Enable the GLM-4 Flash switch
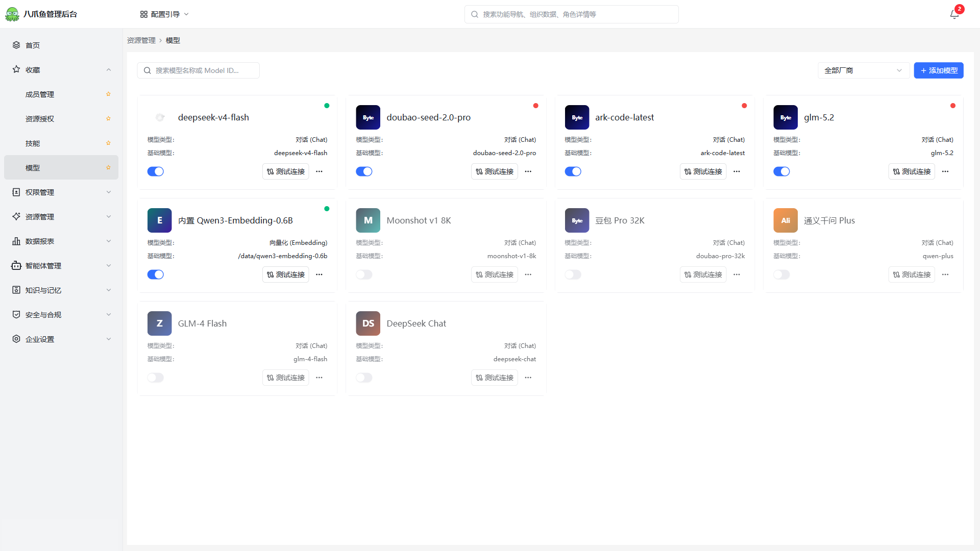 [156, 378]
